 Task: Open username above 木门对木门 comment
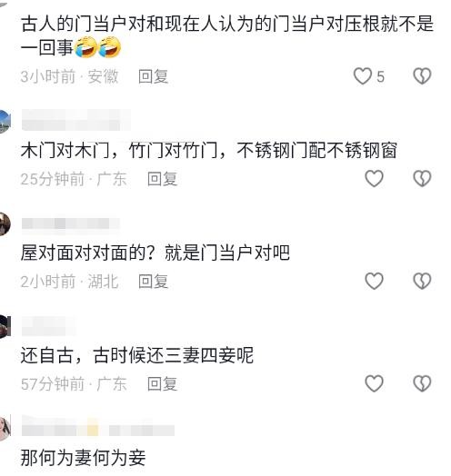click(x=76, y=120)
